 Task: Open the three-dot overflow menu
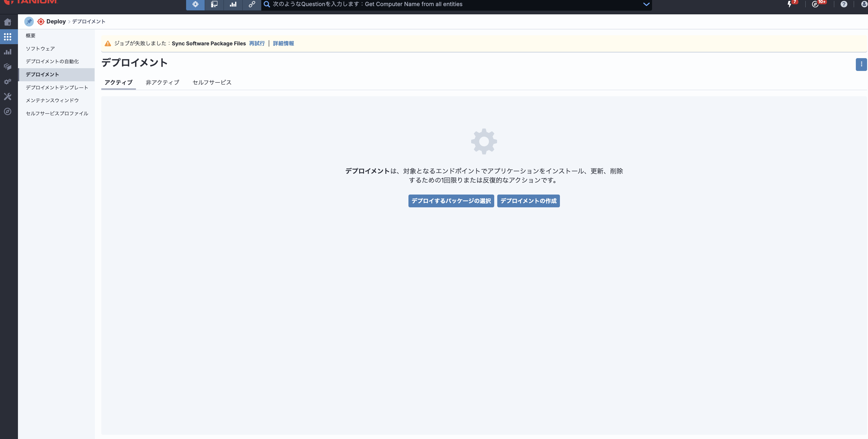pos(861,65)
